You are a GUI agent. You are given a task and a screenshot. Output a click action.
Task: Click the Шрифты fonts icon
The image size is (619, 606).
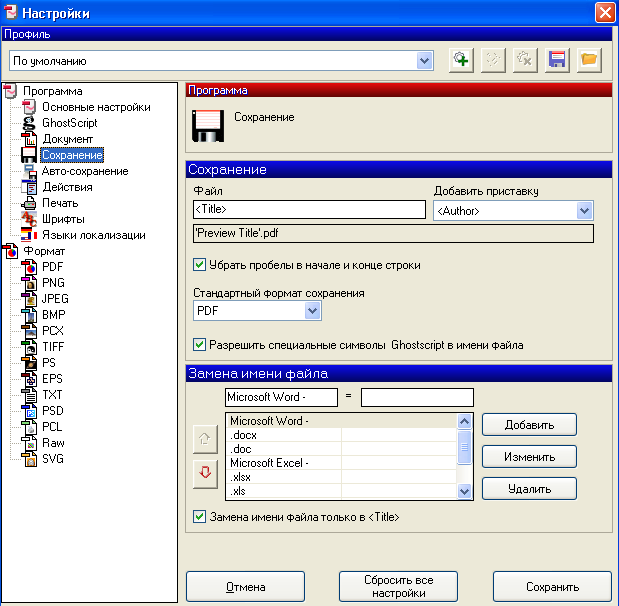[29, 219]
